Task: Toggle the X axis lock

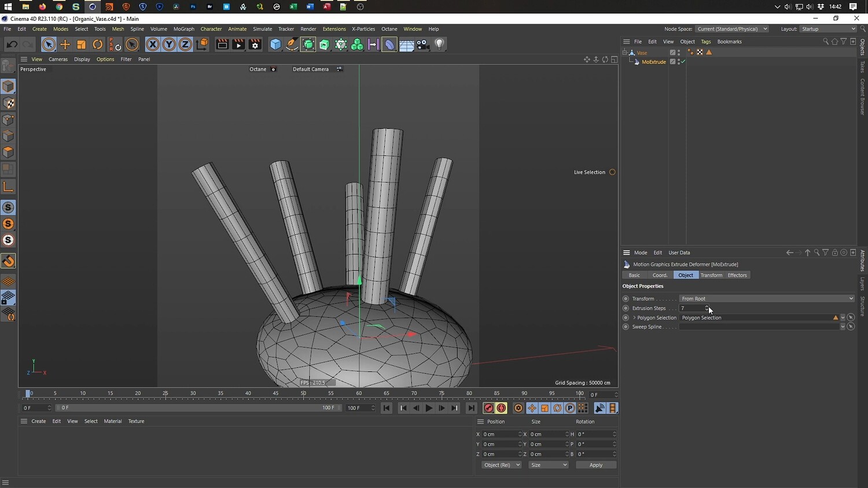Action: coord(152,45)
